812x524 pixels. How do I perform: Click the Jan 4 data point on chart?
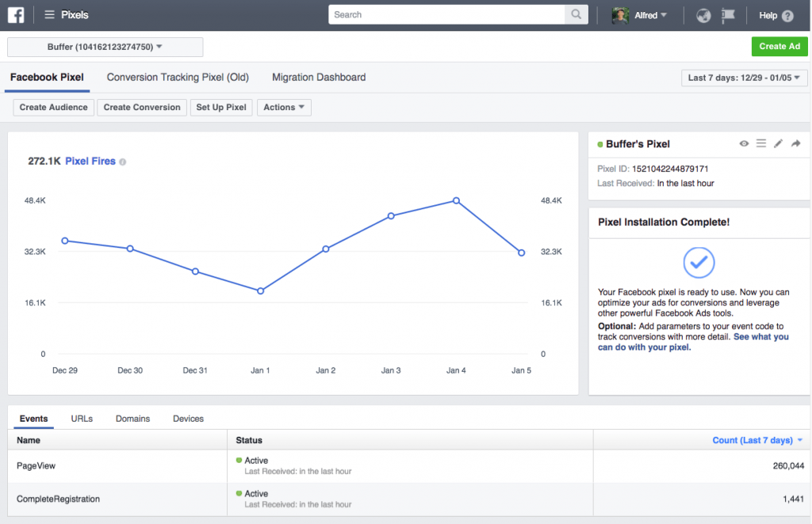(x=457, y=201)
